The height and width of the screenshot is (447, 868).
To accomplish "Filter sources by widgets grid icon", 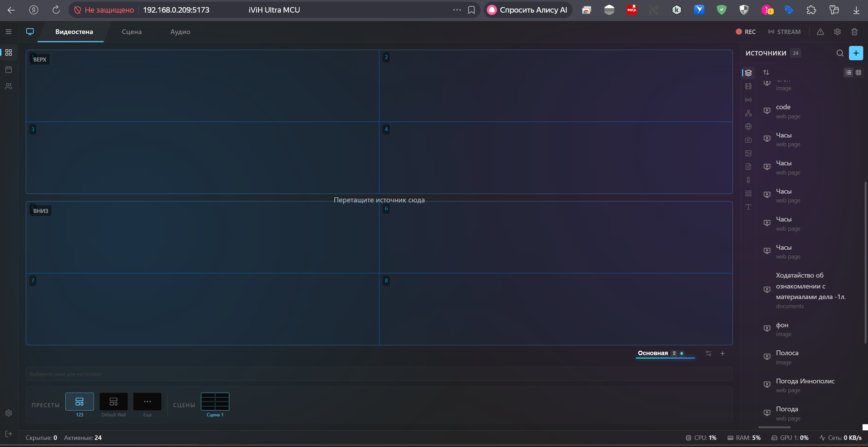I will [748, 194].
